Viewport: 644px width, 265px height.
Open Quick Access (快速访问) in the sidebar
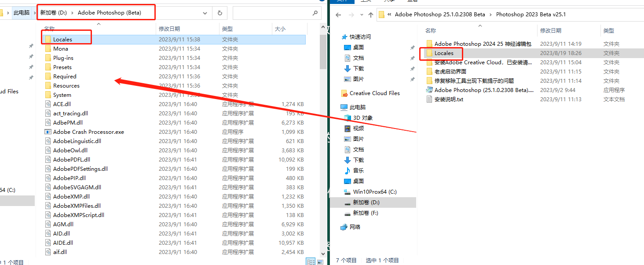click(360, 37)
